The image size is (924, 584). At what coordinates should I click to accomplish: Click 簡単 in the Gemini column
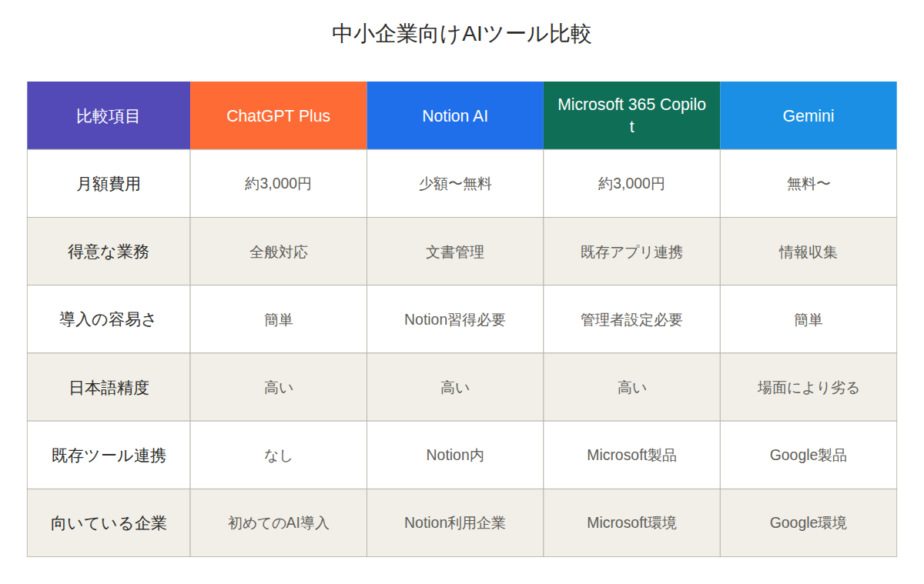808,319
